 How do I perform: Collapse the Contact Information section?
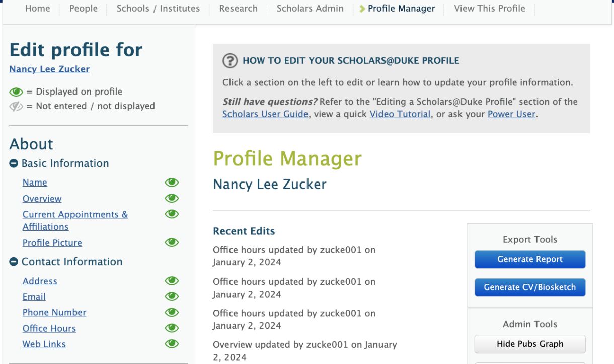14,262
